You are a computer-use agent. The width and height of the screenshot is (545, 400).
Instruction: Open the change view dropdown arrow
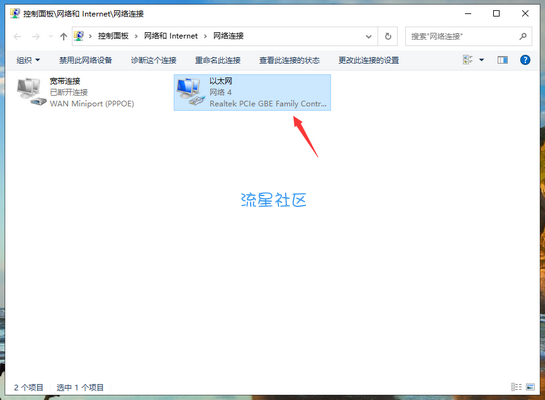[x=481, y=60]
